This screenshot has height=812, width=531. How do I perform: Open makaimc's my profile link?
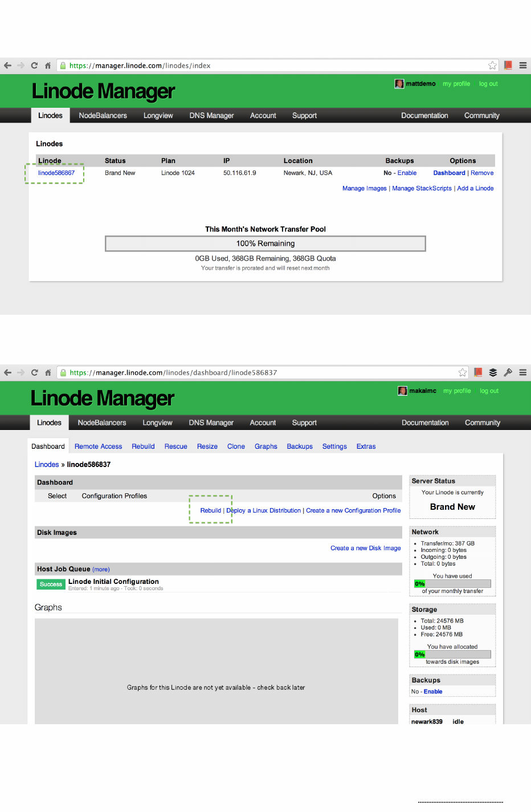[457, 391]
